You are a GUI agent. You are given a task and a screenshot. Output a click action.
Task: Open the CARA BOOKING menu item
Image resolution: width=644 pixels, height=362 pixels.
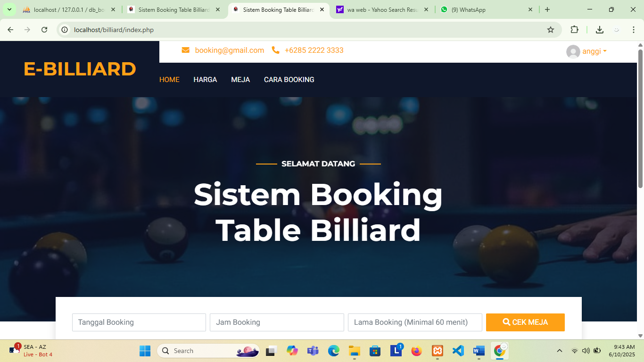[x=289, y=80]
